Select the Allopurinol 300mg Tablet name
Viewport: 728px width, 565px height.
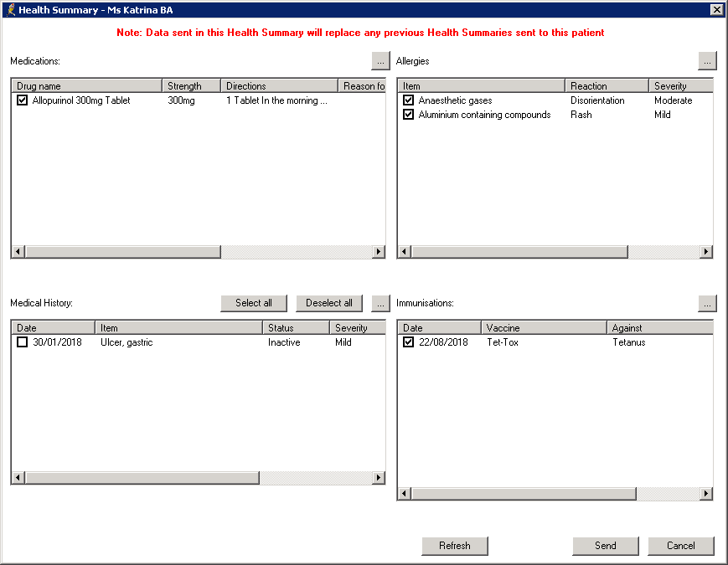point(81,100)
